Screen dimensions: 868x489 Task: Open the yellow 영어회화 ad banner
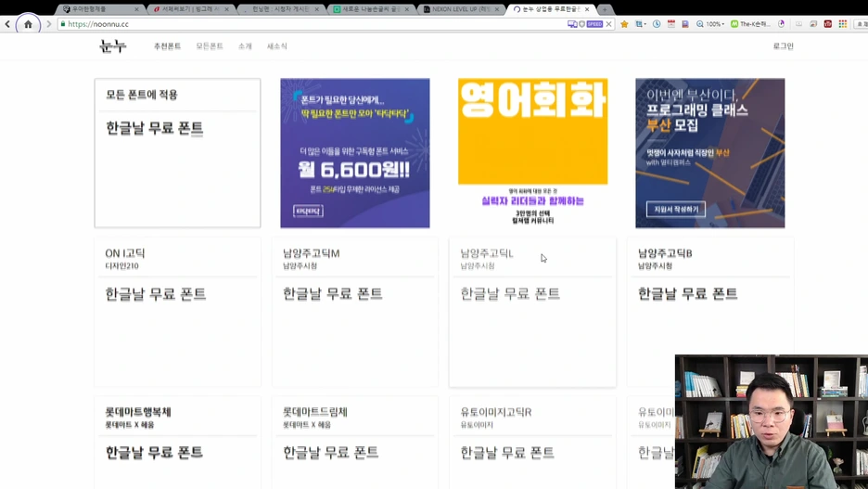pos(532,153)
